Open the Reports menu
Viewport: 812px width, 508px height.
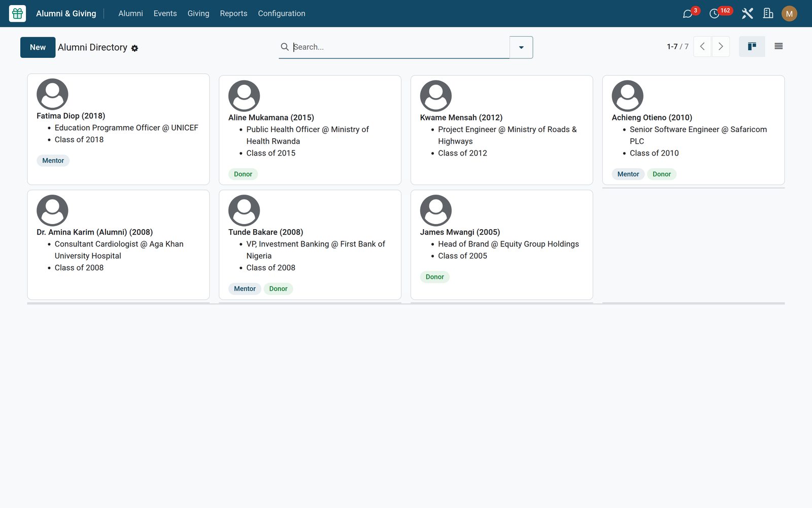[233, 14]
